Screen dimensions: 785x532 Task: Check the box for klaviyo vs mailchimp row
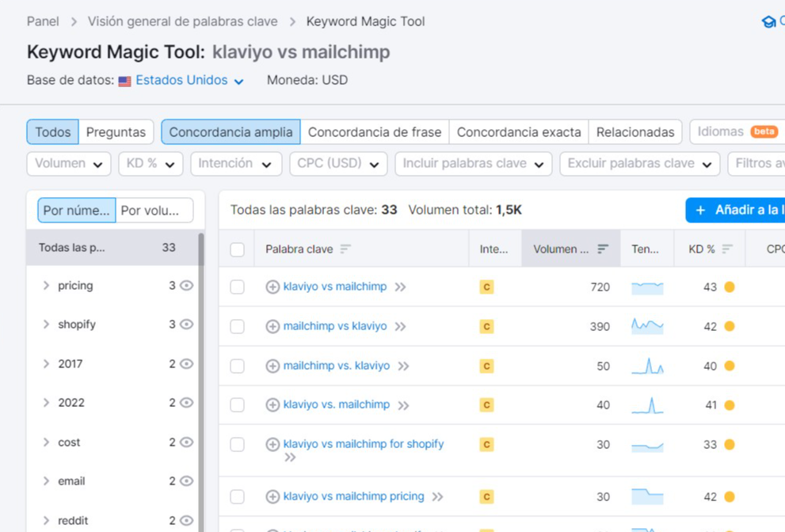point(238,287)
